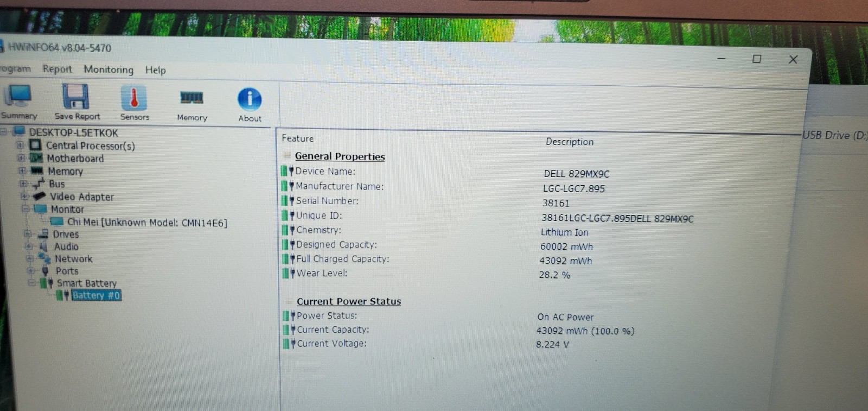
Task: Select the Ports tree item
Action: (x=67, y=271)
